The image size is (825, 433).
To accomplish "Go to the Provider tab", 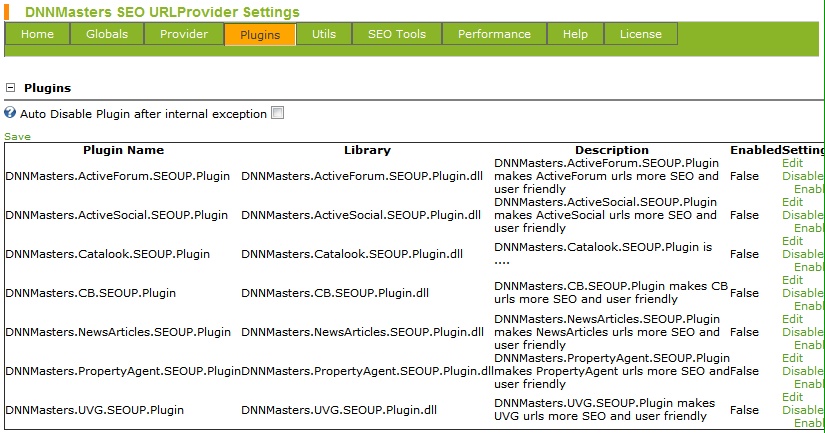I will pos(184,34).
